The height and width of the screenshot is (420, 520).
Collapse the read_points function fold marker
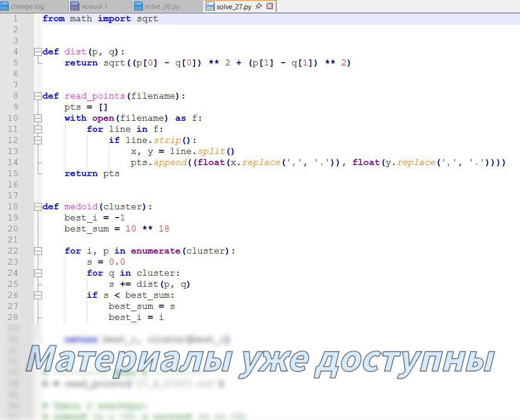pyautogui.click(x=38, y=96)
